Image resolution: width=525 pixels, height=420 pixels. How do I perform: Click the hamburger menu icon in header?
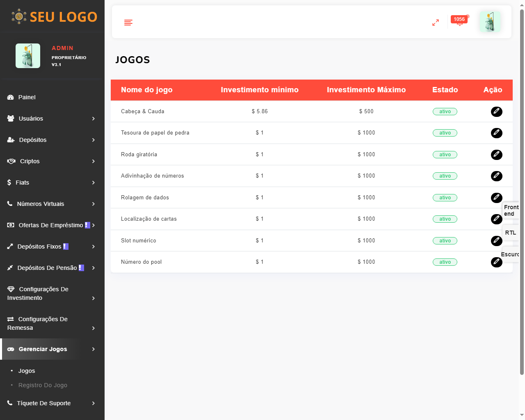coord(128,23)
